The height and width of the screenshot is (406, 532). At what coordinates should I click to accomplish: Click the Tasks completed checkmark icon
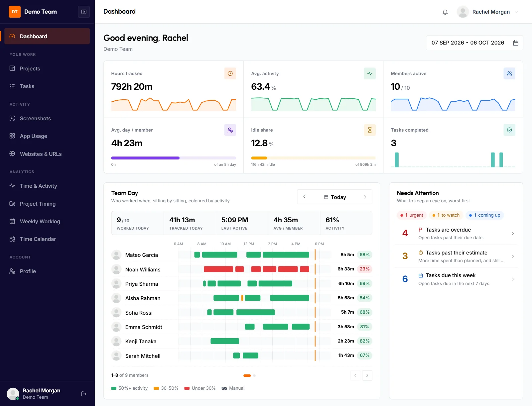pos(509,130)
